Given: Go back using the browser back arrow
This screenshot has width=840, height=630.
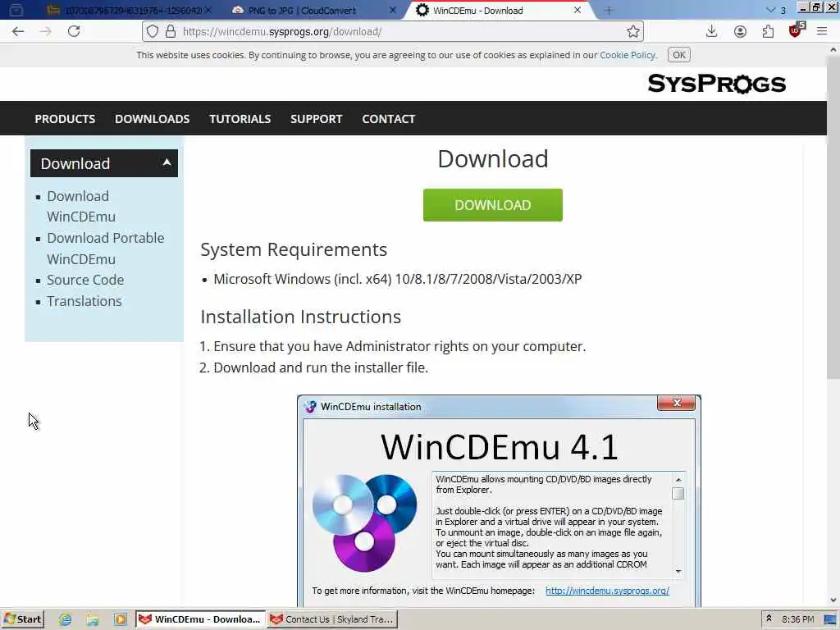Looking at the screenshot, I should point(18,32).
